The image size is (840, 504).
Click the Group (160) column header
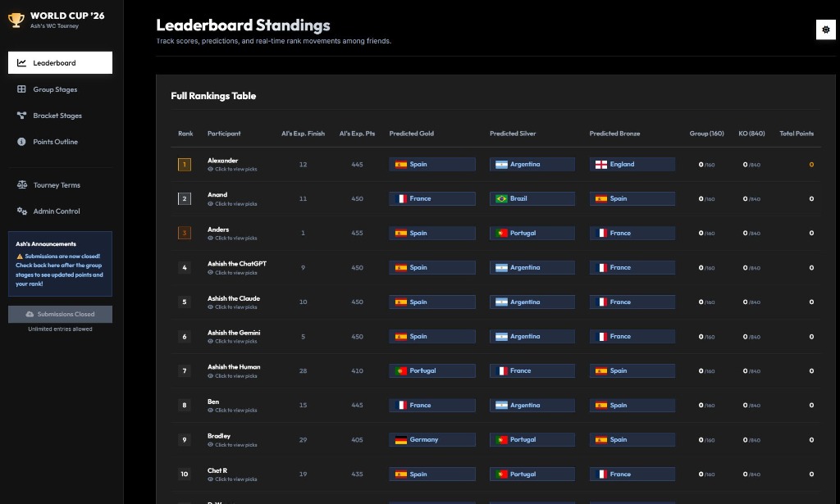706,134
